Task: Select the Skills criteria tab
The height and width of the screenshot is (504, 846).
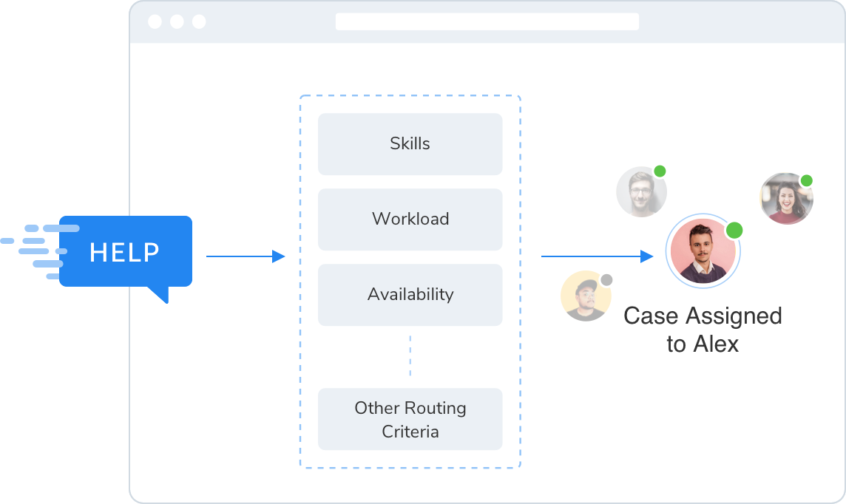Action: [x=410, y=143]
